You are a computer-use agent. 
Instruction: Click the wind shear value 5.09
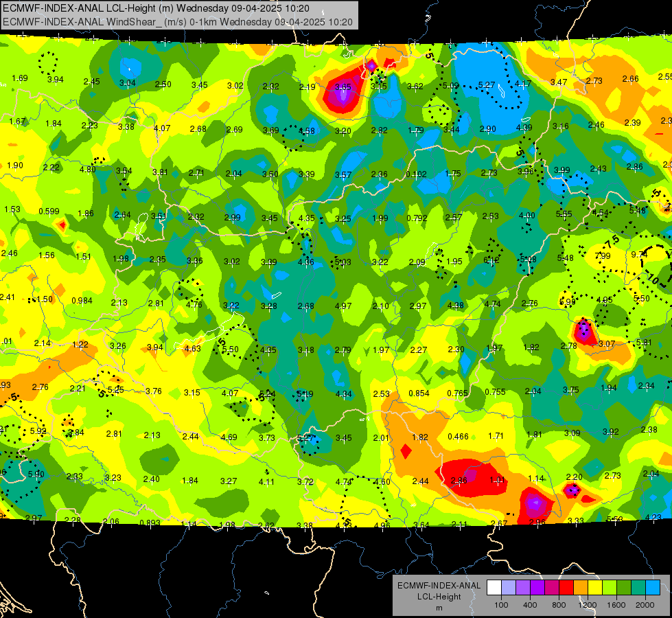(451, 86)
